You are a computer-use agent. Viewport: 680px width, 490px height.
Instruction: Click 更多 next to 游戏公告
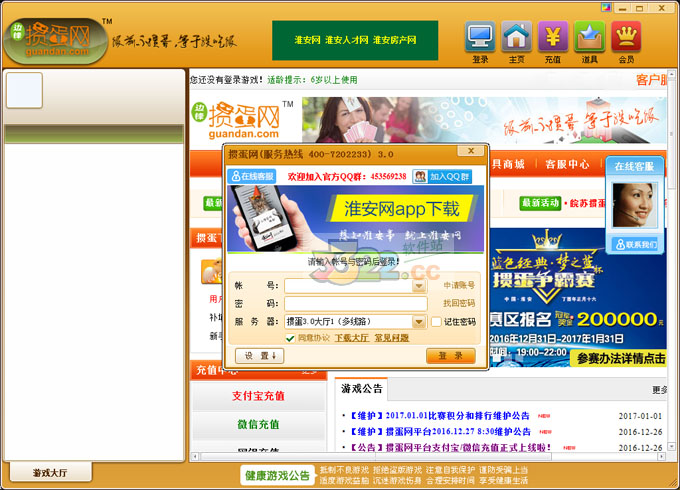pyautogui.click(x=660, y=390)
